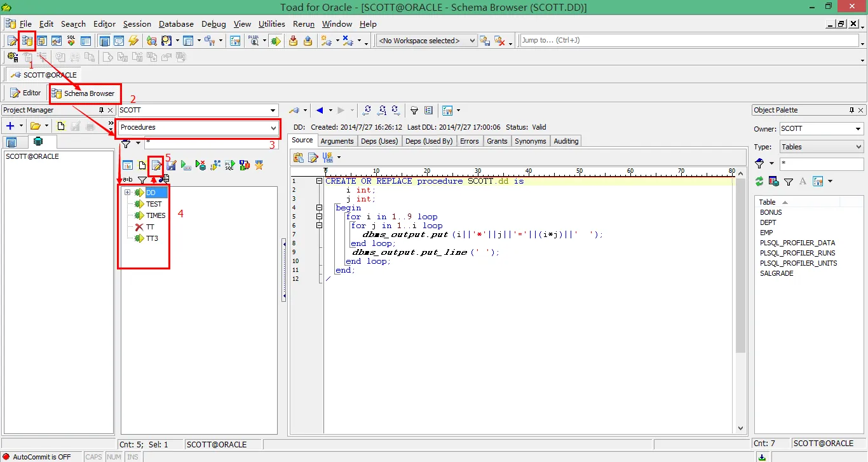Click the Jump to search field

(x=689, y=40)
